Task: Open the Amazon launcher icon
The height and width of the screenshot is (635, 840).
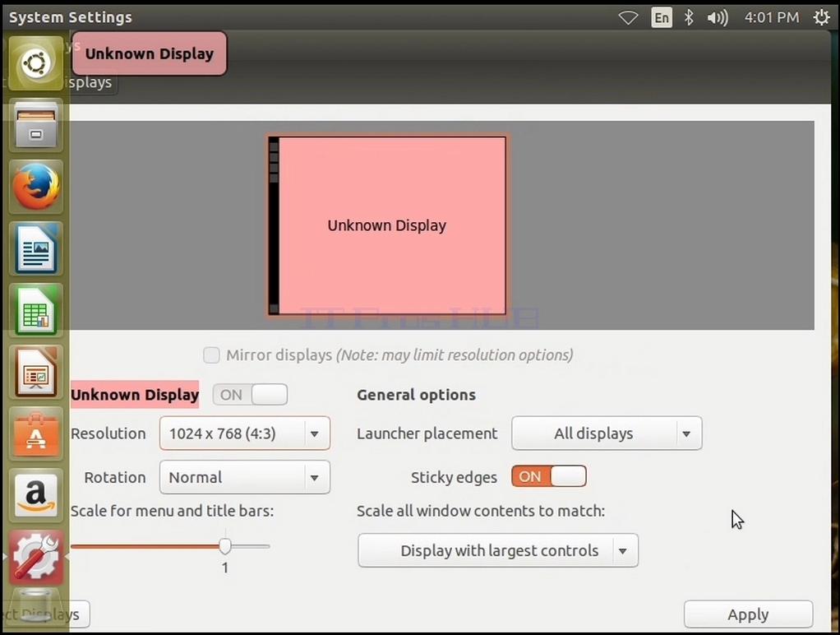Action: tap(36, 495)
